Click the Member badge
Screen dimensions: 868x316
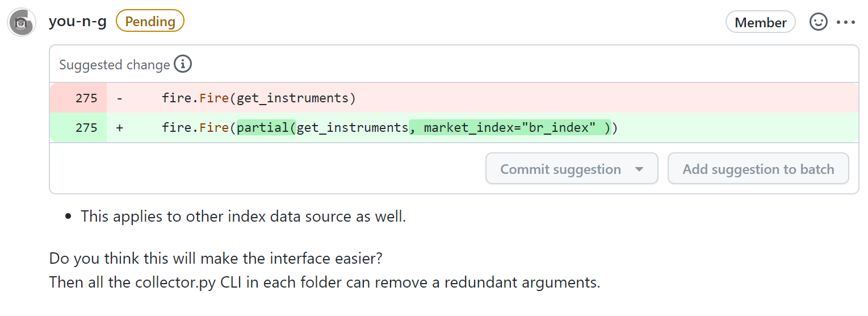click(760, 23)
